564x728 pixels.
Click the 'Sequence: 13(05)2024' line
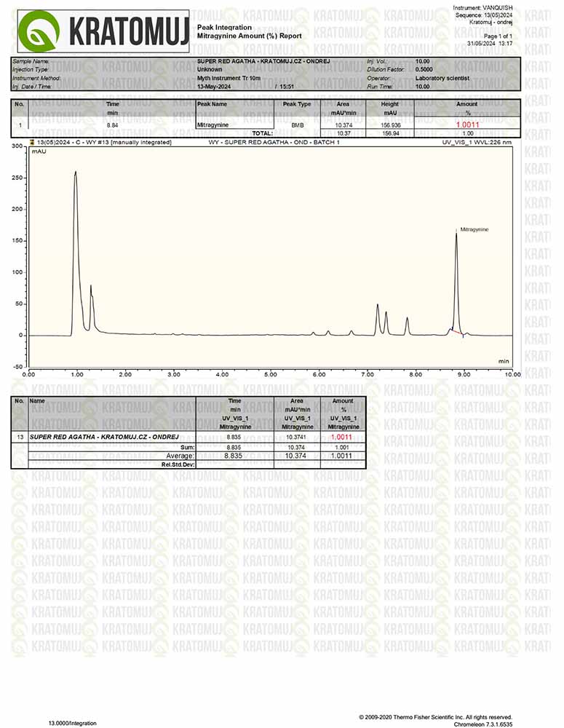tap(484, 15)
